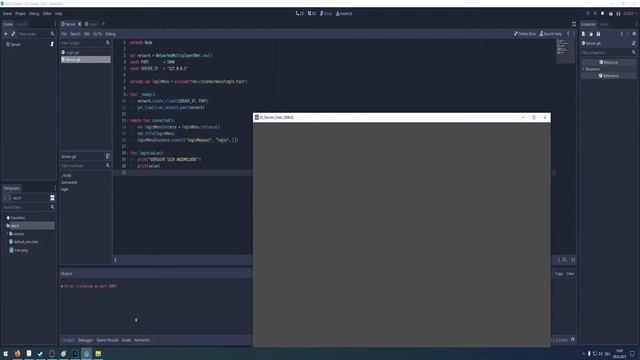Click the output Clear button
The image size is (640, 360).
pos(570,273)
